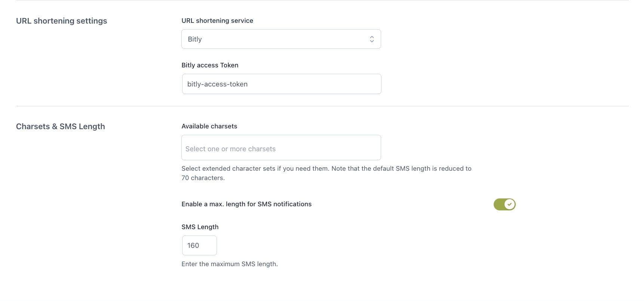Click 'Enable a max. length for SMS notifications' label
This screenshot has height=301, width=644.
(246, 204)
